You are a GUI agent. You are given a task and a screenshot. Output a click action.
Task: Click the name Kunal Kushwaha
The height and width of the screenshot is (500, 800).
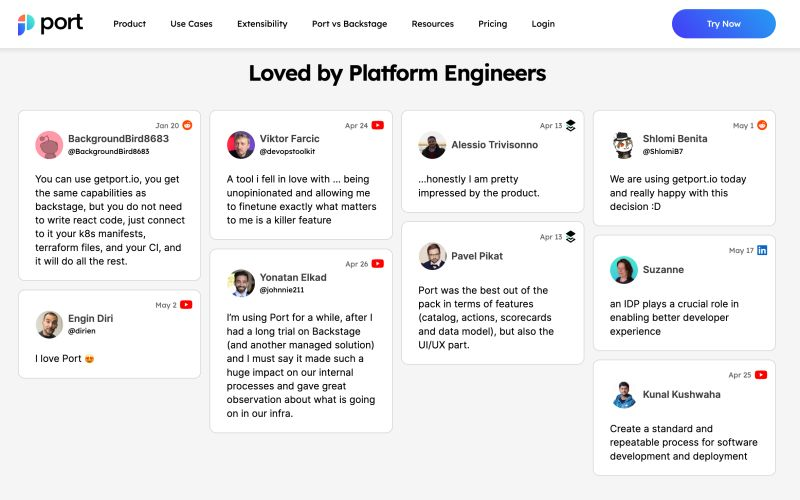682,394
